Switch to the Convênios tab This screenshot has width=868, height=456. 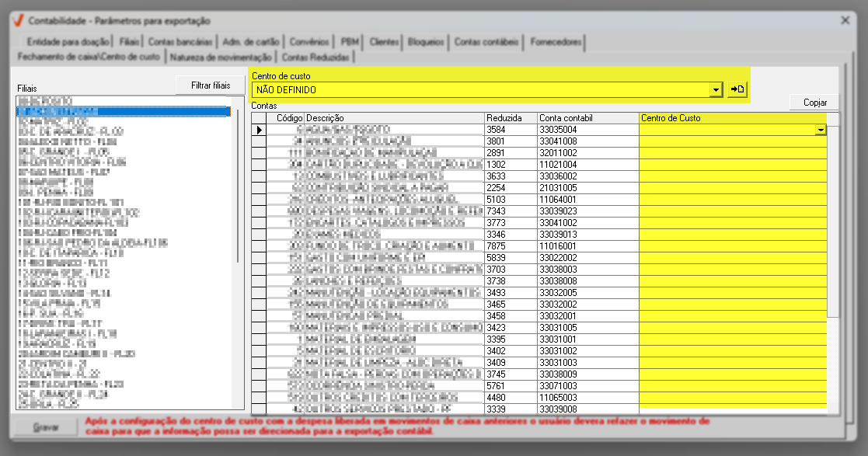coord(309,42)
